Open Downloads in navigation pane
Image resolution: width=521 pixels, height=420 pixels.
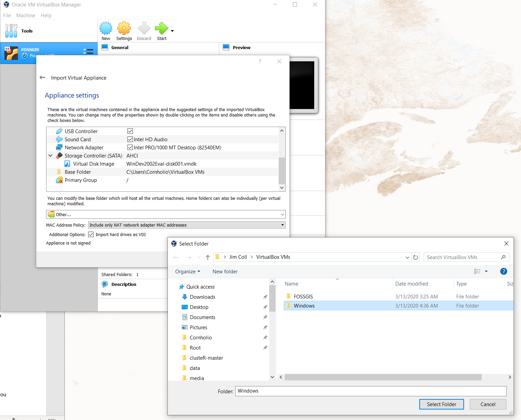pyautogui.click(x=202, y=297)
